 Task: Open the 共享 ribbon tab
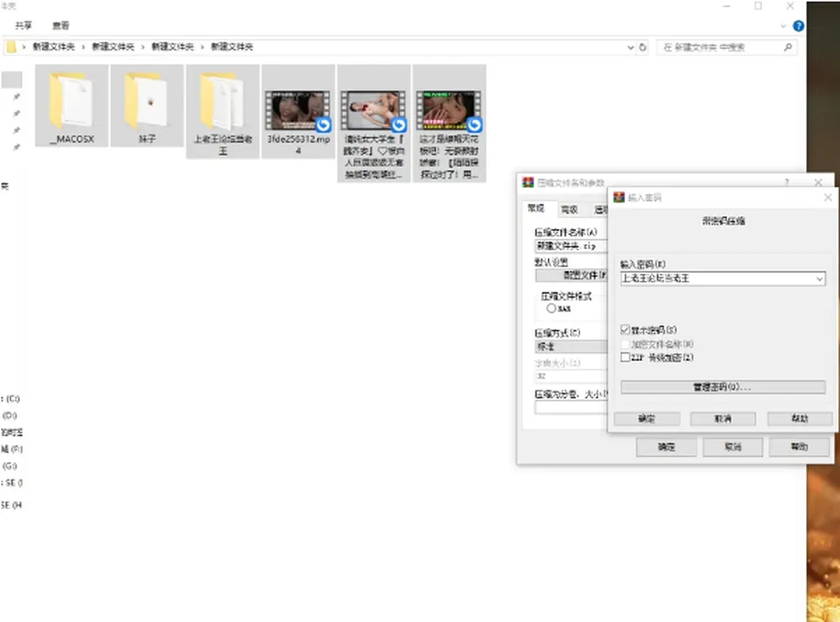pyautogui.click(x=24, y=25)
